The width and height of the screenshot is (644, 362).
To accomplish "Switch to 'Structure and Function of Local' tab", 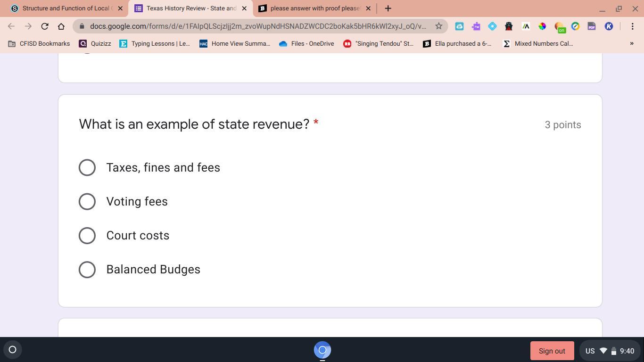I will (66, 8).
